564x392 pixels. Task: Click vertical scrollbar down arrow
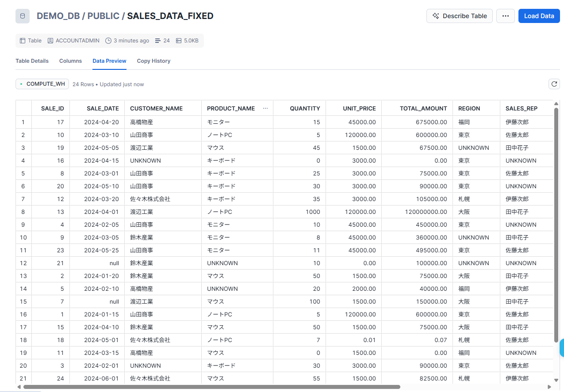tap(556, 380)
